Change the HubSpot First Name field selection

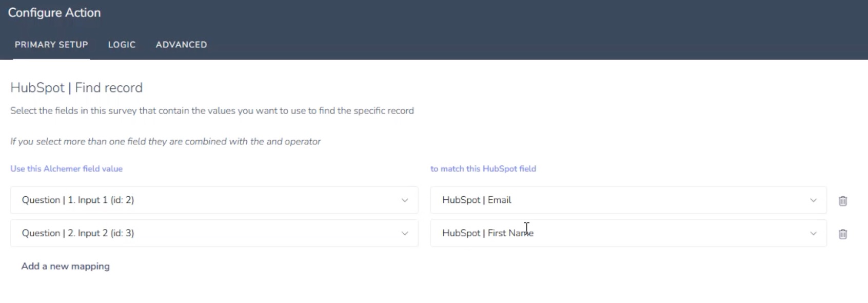616,234
